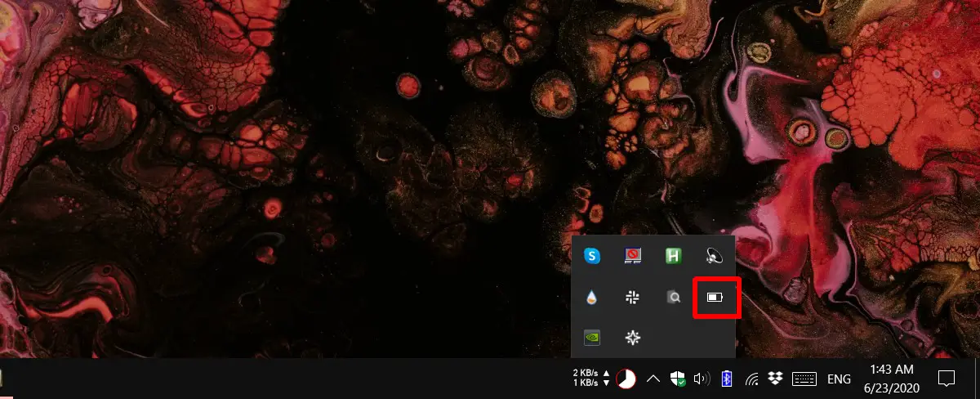Click the Bluetooth battery tray icon
980x399 pixels.
727,379
